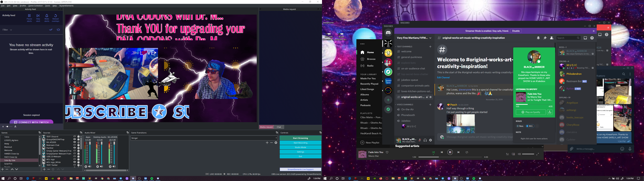
Task: Click Start Streaming button
Action: coord(301,138)
